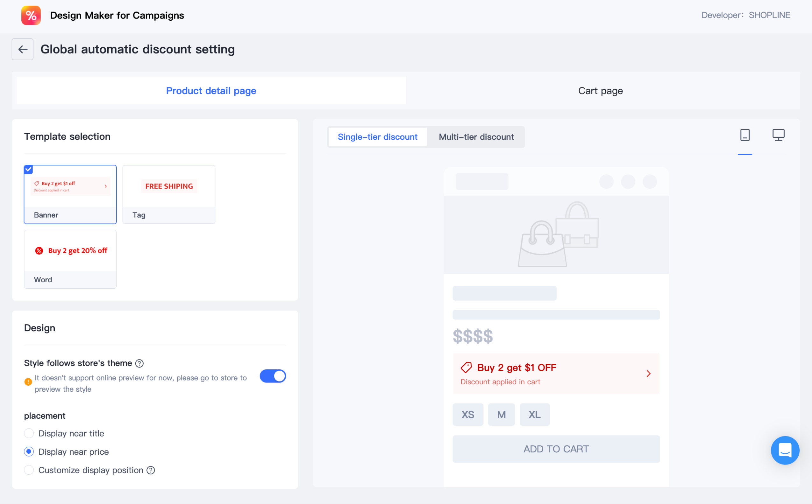
Task: Click the back arrow button
Action: click(22, 49)
